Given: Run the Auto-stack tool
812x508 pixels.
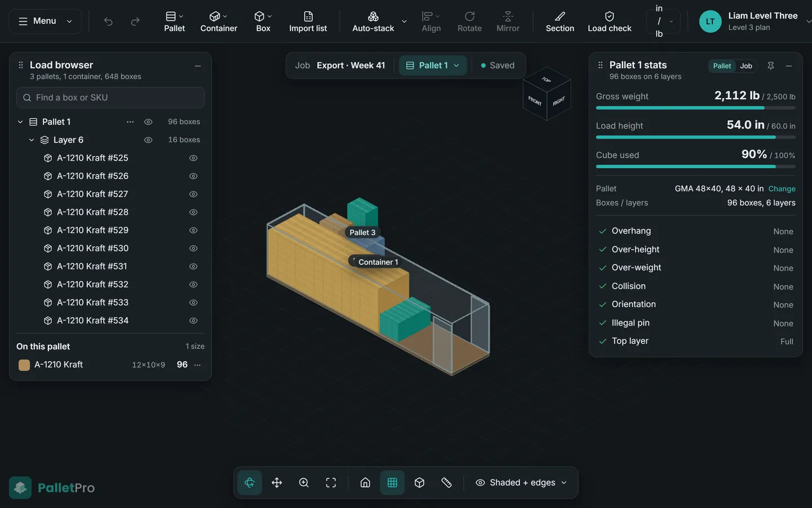Looking at the screenshot, I should (x=373, y=21).
